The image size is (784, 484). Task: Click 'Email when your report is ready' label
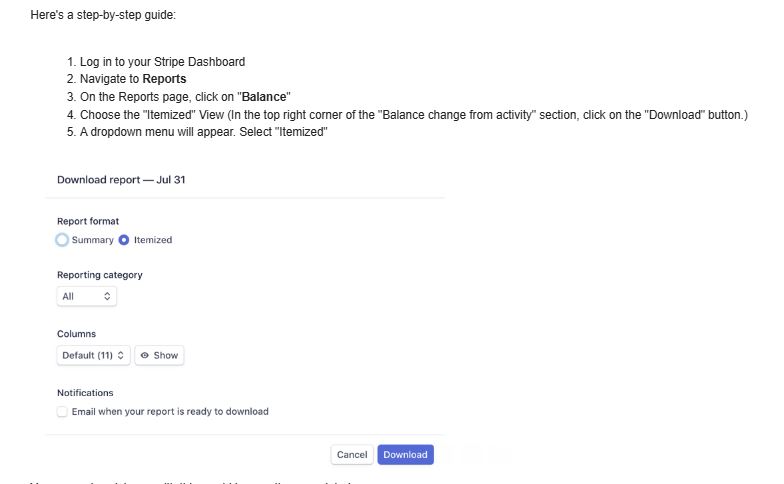(170, 411)
